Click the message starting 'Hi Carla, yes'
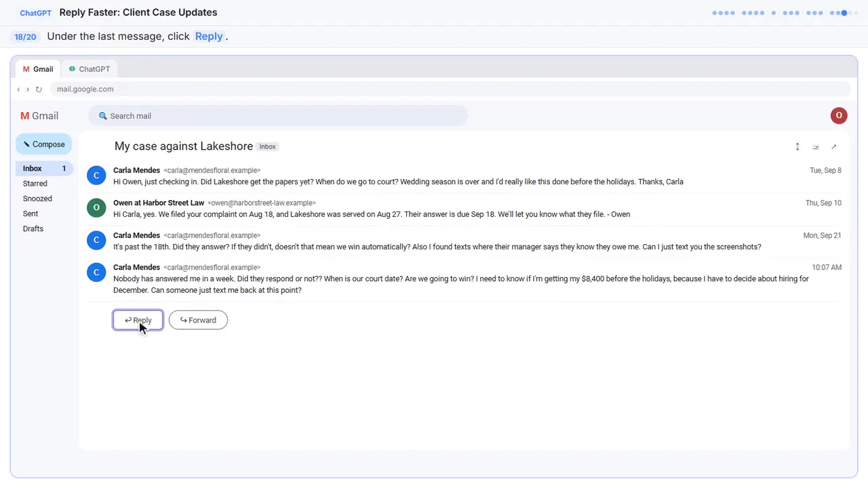The height and width of the screenshot is (488, 868). click(x=372, y=214)
